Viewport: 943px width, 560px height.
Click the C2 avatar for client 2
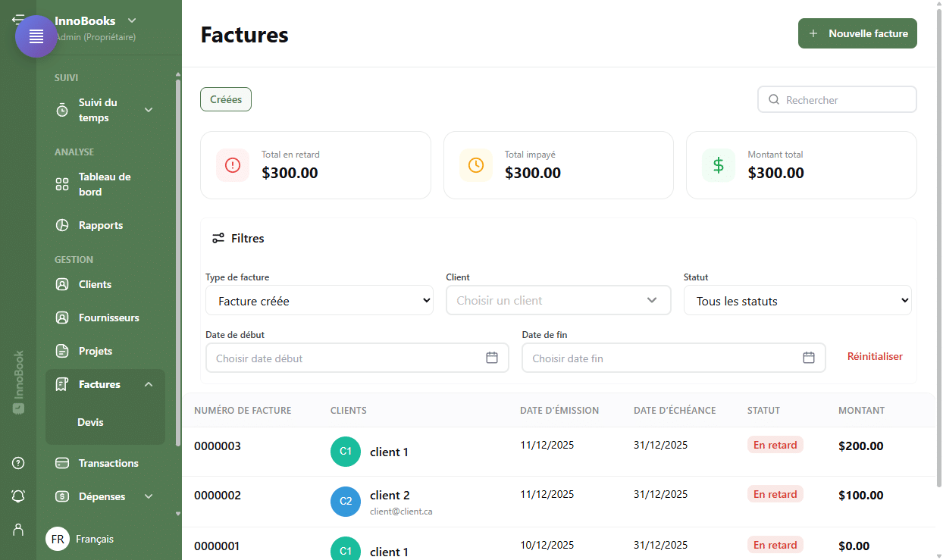346,502
